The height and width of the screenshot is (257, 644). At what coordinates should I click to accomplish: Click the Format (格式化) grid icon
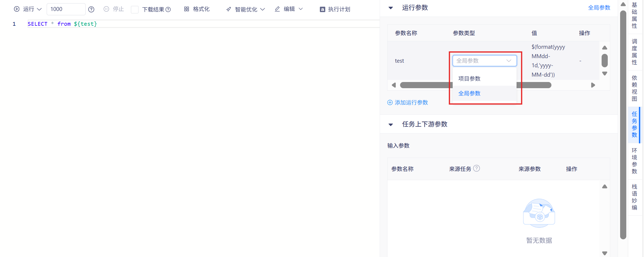coord(186,9)
